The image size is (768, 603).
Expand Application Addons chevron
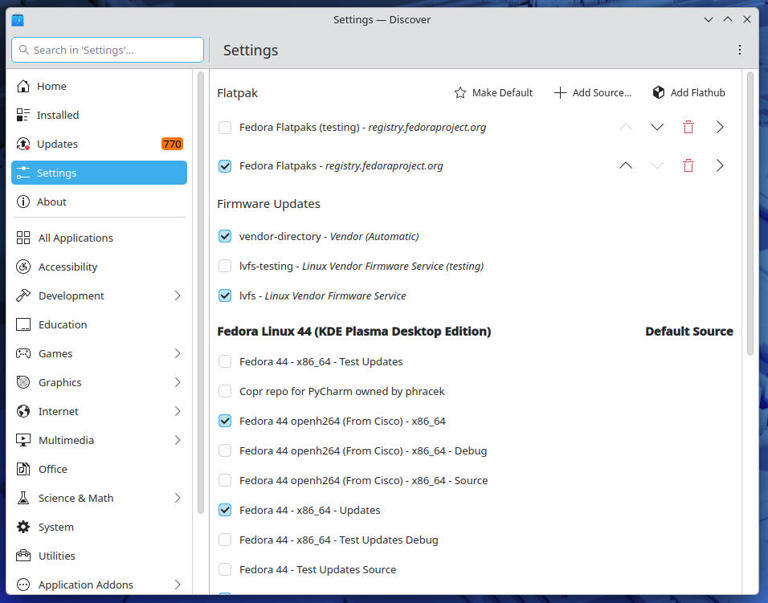(177, 585)
